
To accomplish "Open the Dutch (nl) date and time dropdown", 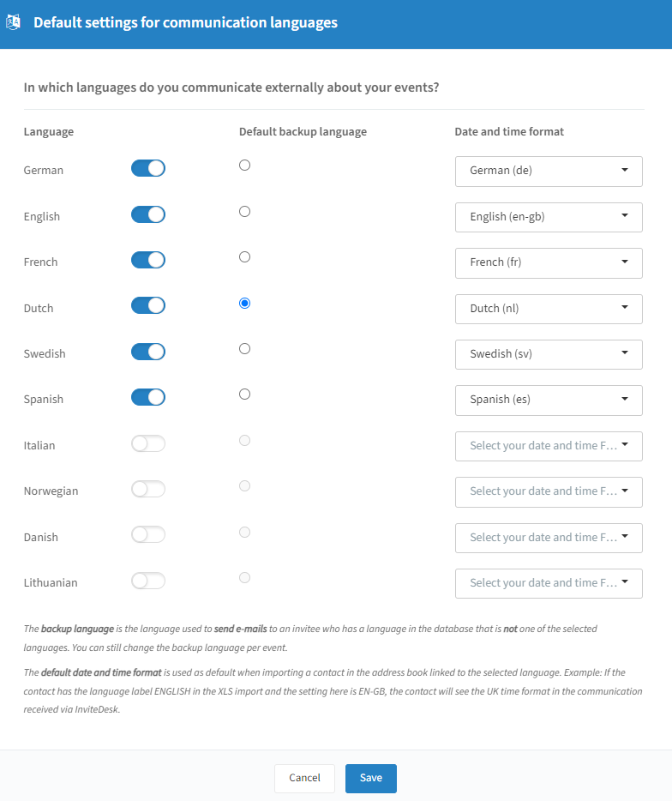I will [x=549, y=309].
